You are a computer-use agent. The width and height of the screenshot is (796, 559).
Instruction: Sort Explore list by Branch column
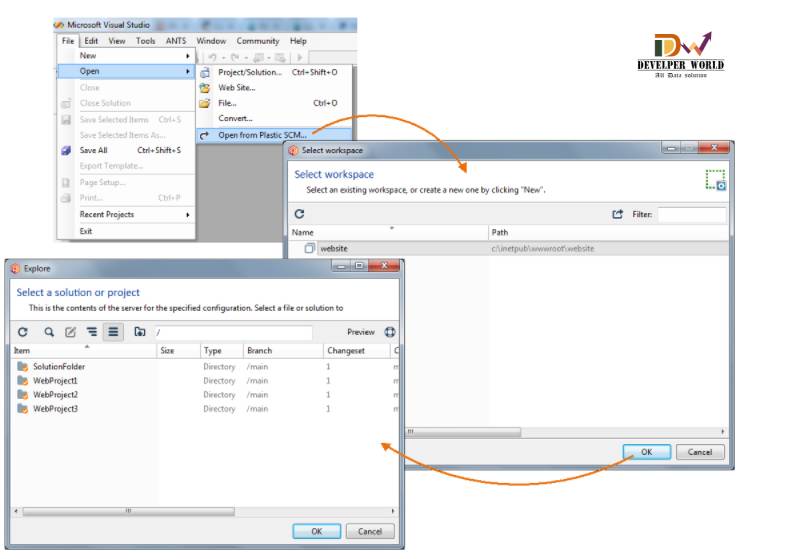point(283,351)
